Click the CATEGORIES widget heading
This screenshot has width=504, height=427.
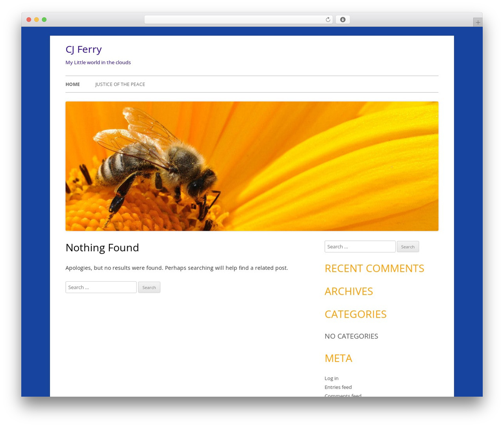coord(355,314)
